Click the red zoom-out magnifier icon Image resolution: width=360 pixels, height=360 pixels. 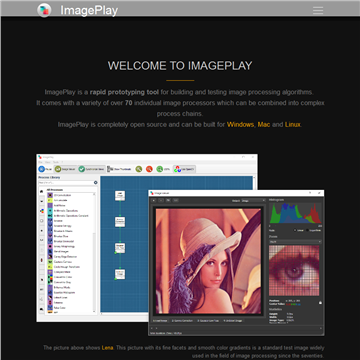point(149,169)
